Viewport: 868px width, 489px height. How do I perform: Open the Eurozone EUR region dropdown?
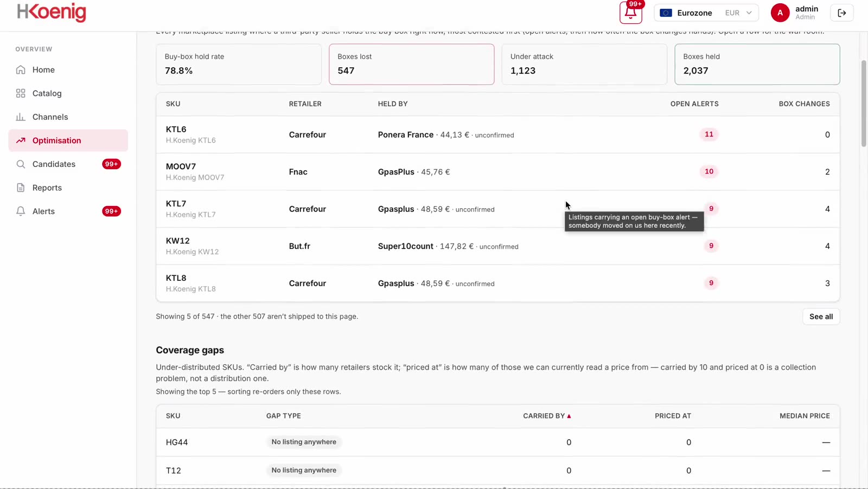pos(706,13)
